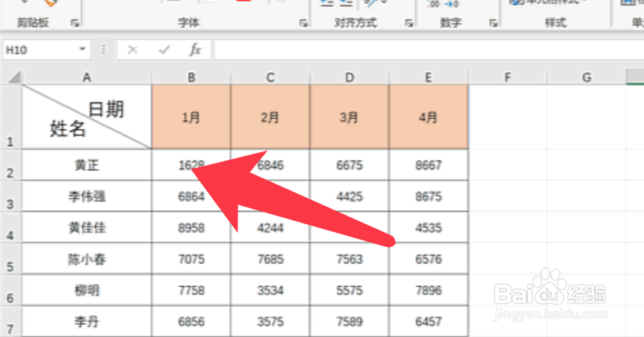Select the 1月 header cell
This screenshot has height=337, width=644.
[x=191, y=117]
